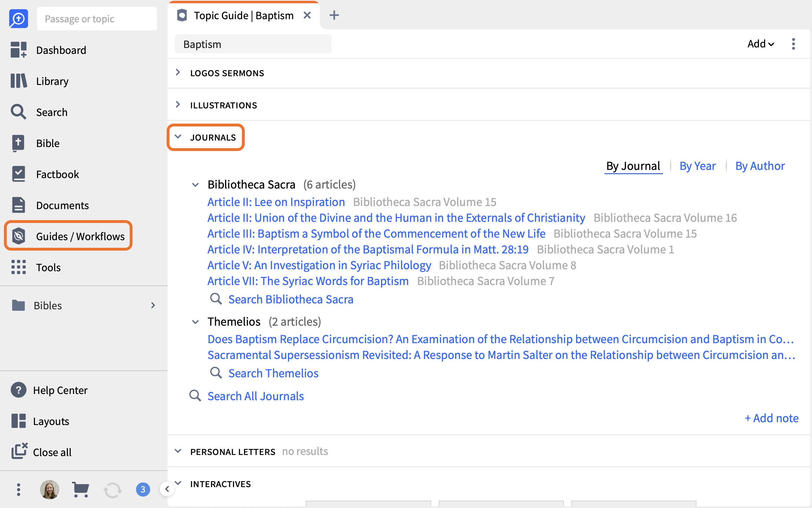The height and width of the screenshot is (508, 812).
Task: Open the Dashboard icon in sidebar
Action: (18, 50)
